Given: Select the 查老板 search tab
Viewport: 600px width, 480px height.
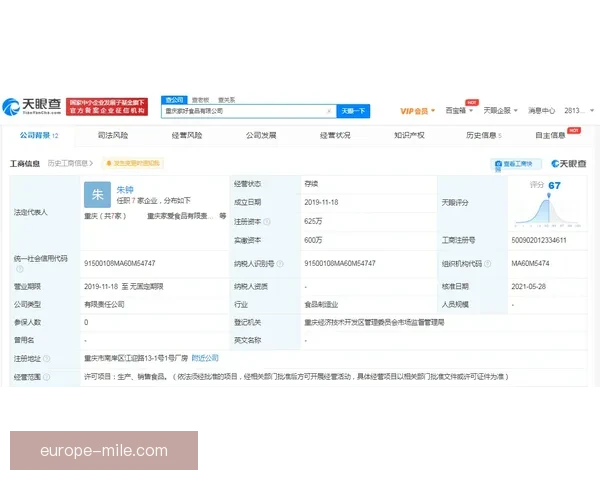Looking at the screenshot, I should click(201, 100).
